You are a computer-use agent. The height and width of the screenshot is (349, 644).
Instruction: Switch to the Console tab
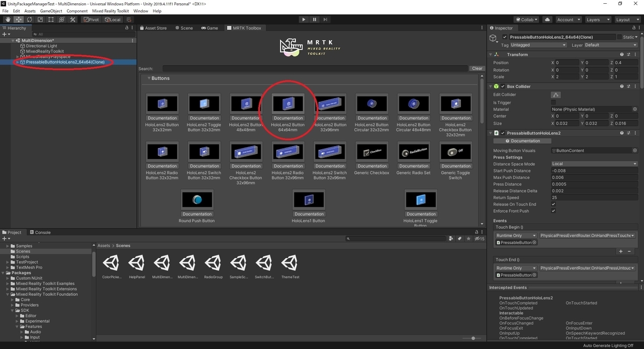40,232
